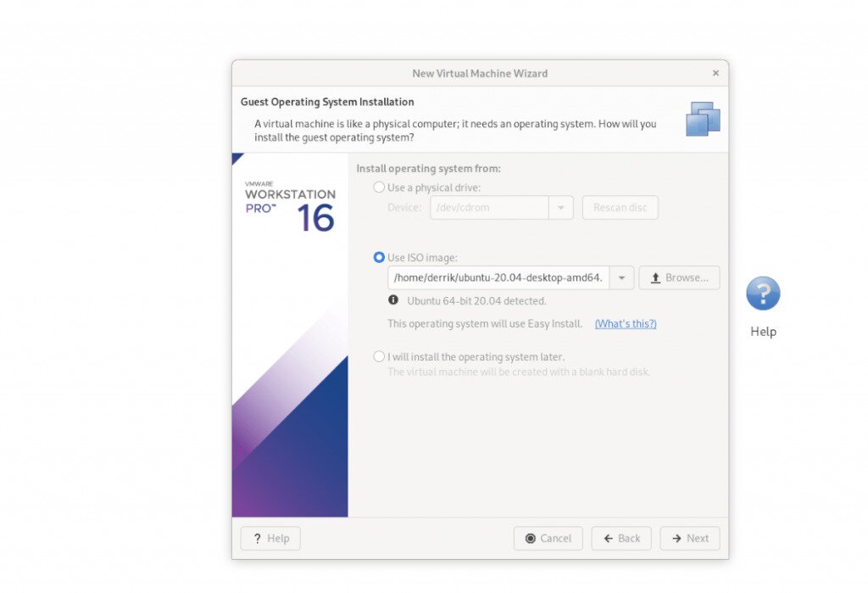Select the Use a physical drive option
Image resolution: width=868 pixels, height=593 pixels.
[379, 187]
